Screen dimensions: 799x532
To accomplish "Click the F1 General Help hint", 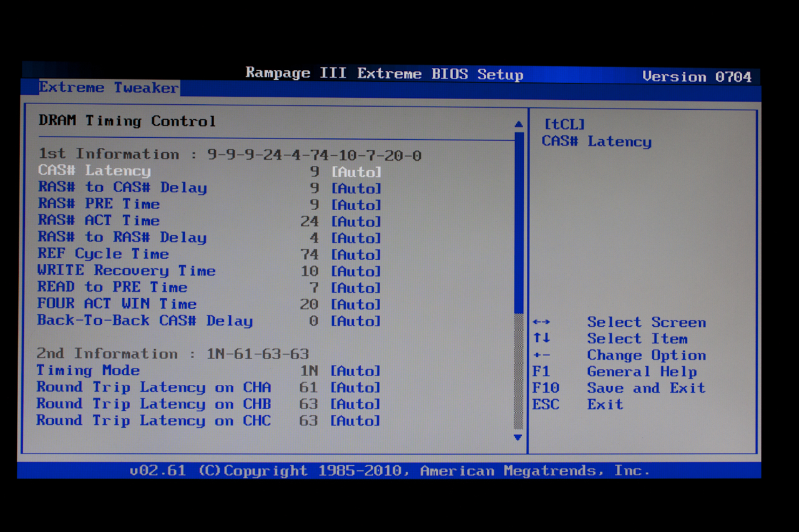I will tap(614, 372).
